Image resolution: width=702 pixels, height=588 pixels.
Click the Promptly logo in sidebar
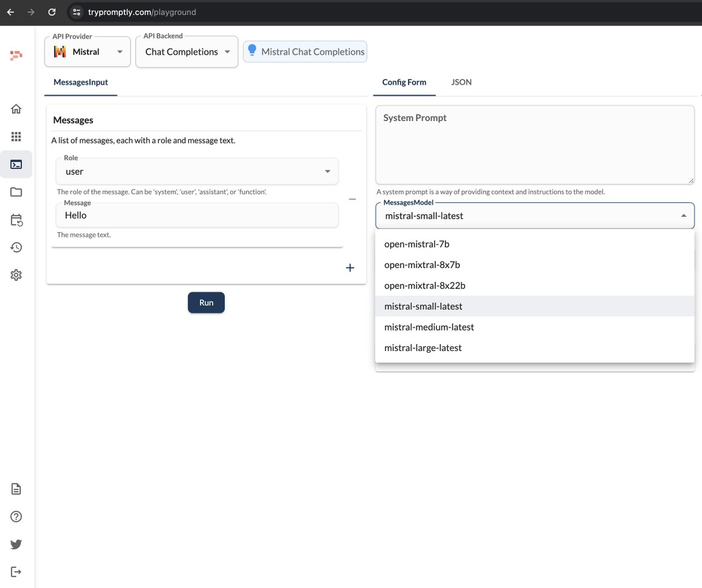(x=16, y=56)
